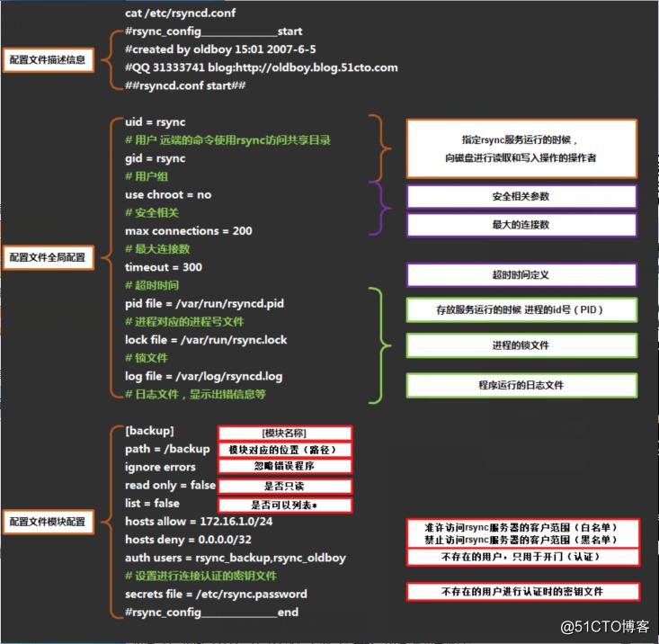Image resolution: width=659 pixels, height=644 pixels.
Task: Click the '[backup]' module header line
Action: [149, 431]
